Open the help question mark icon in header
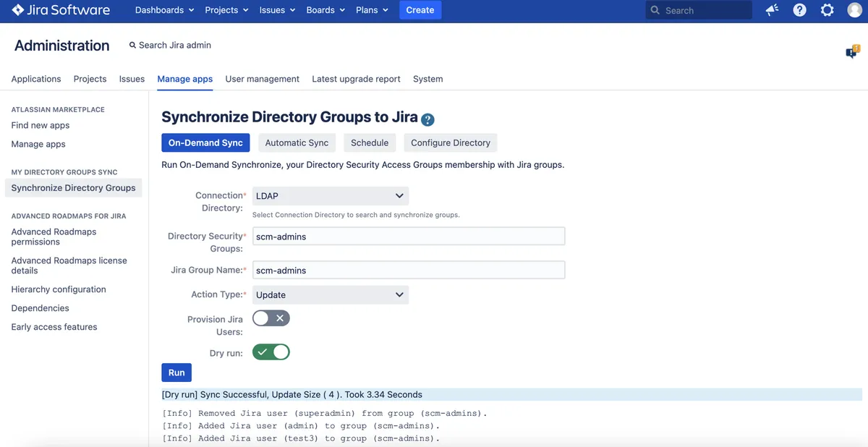 pyautogui.click(x=799, y=10)
